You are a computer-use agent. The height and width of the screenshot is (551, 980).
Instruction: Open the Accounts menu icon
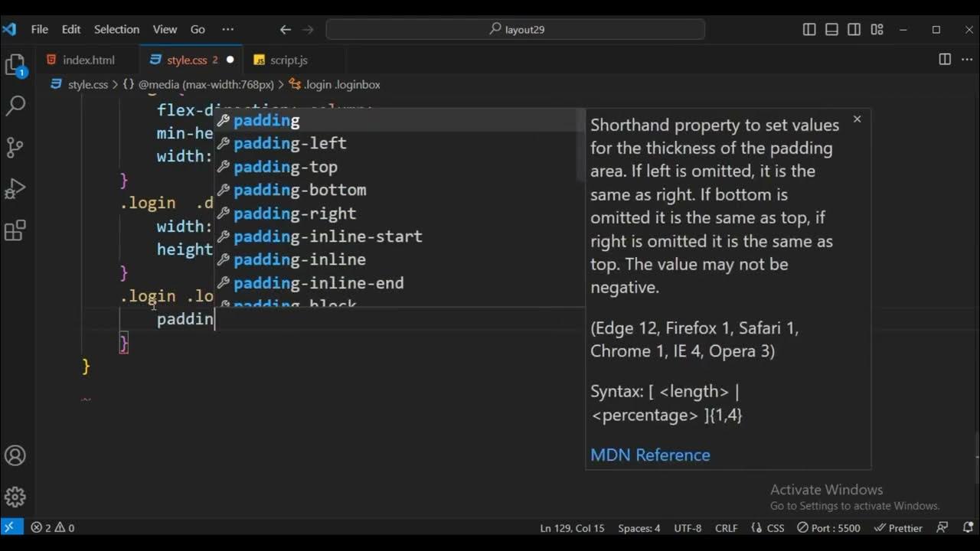pyautogui.click(x=15, y=456)
